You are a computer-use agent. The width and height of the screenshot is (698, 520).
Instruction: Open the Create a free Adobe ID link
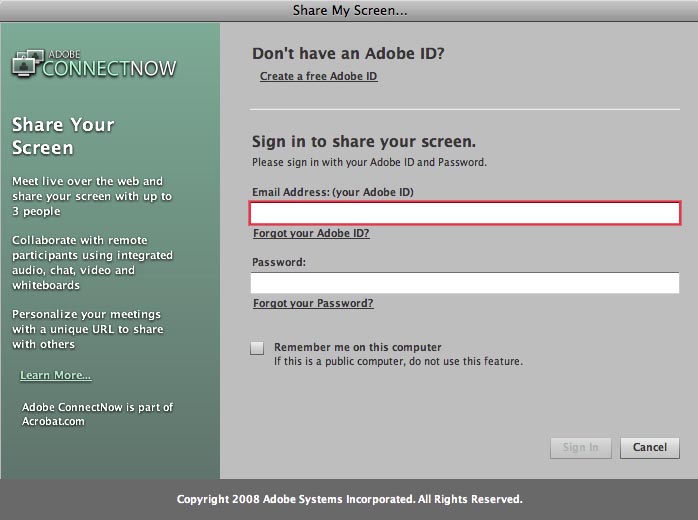click(318, 77)
